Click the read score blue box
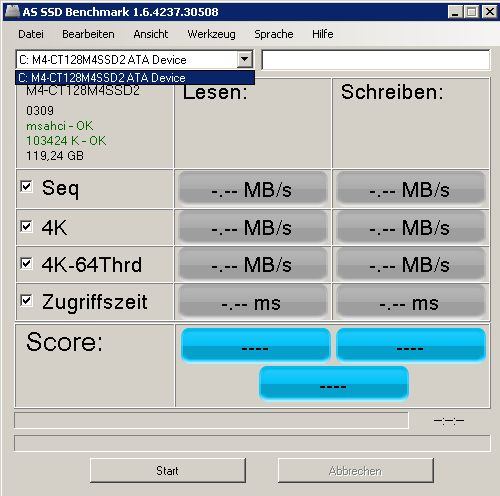 (256, 345)
